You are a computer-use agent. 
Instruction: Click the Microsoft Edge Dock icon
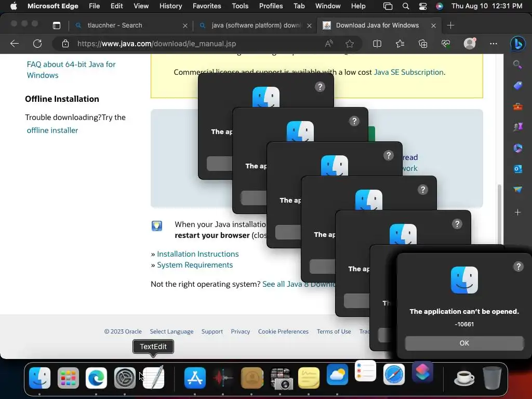pos(96,378)
